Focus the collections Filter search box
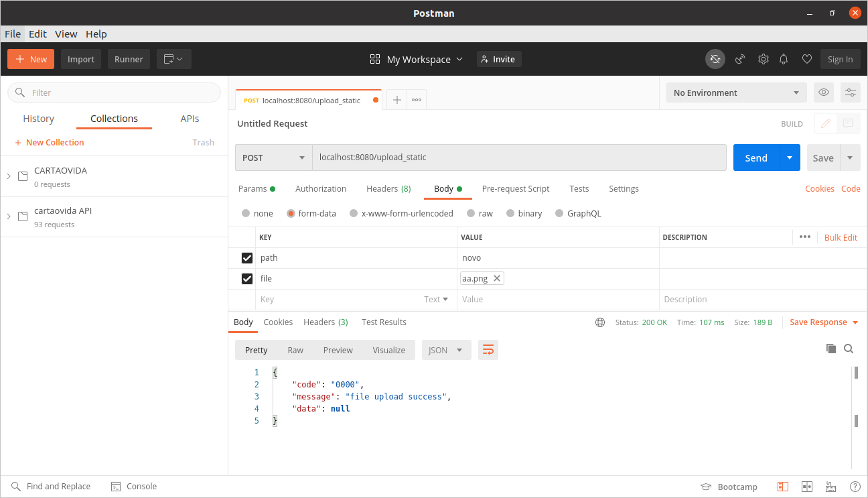Image resolution: width=868 pixels, height=498 pixels. (x=114, y=92)
